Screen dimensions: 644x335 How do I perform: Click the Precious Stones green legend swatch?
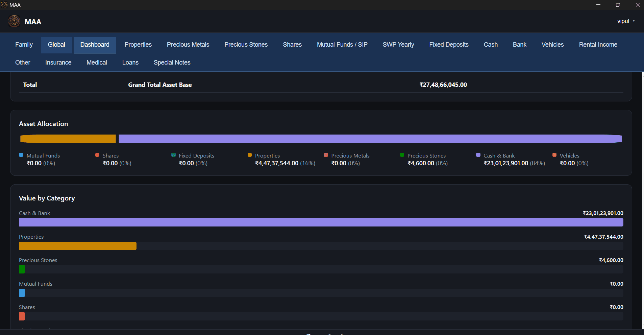[402, 155]
